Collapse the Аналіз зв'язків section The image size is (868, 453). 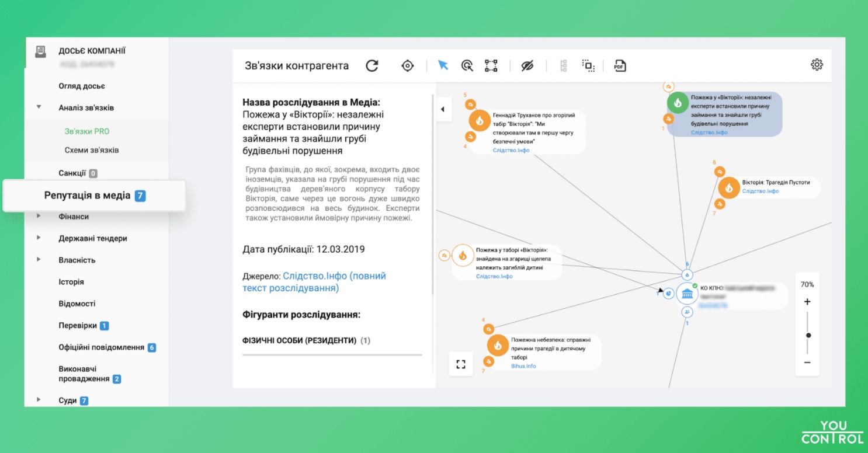[39, 107]
